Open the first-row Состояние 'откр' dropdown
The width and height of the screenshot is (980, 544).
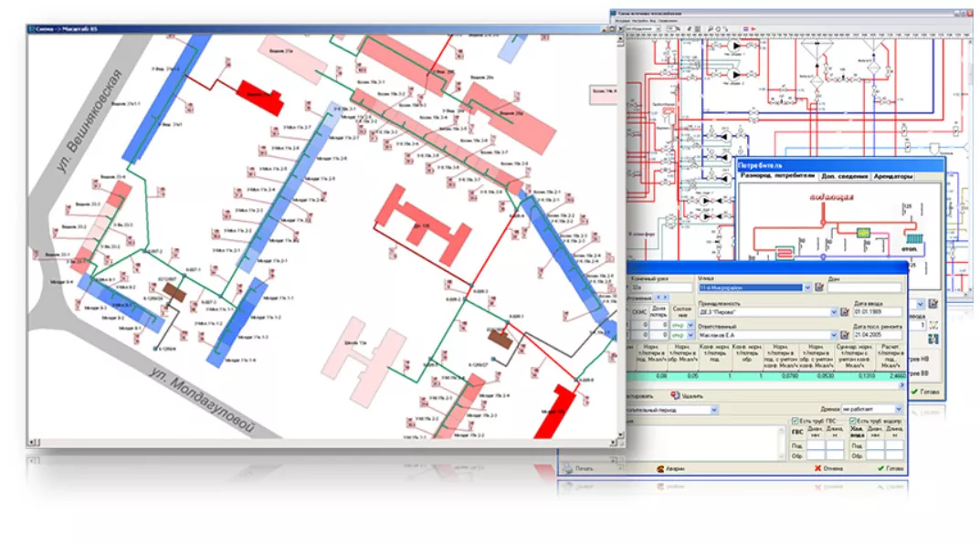pyautogui.click(x=690, y=325)
